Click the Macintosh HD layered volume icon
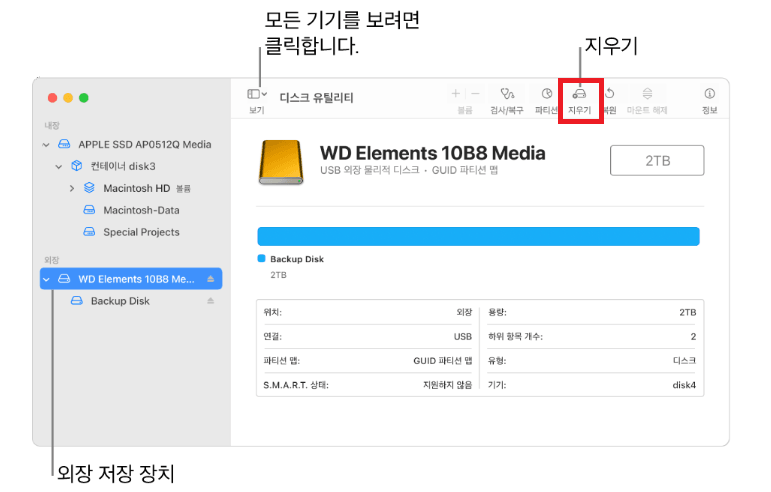The image size is (771, 492). (89, 188)
